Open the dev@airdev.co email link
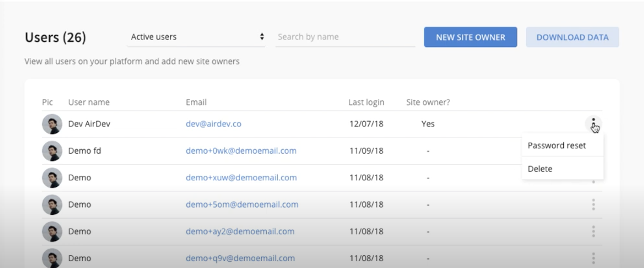This screenshot has width=644, height=268. pyautogui.click(x=214, y=124)
